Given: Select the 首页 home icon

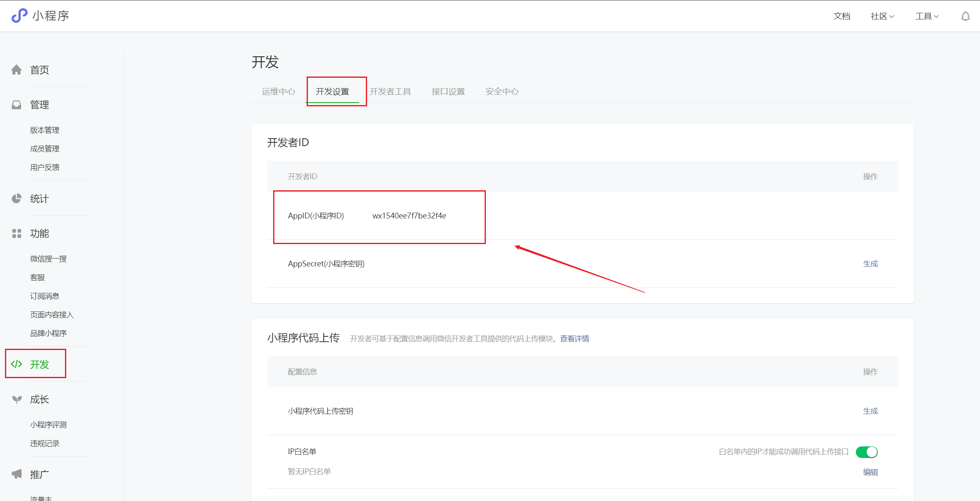Looking at the screenshot, I should [x=17, y=70].
